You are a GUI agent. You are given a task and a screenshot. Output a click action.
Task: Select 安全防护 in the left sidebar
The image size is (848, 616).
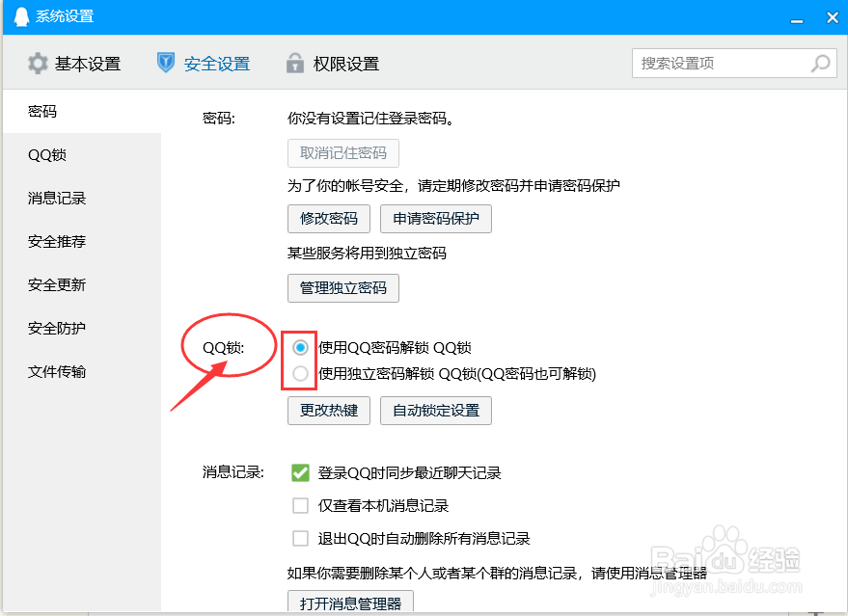coord(82,328)
